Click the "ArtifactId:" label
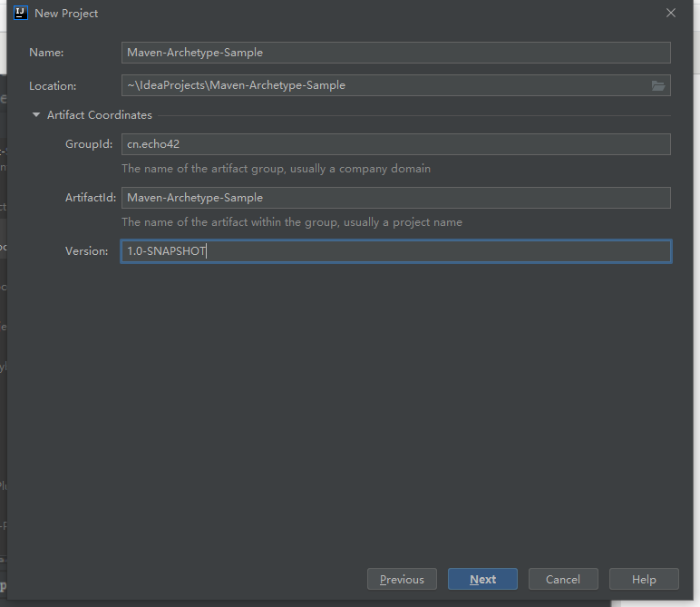This screenshot has width=700, height=607. click(x=91, y=198)
